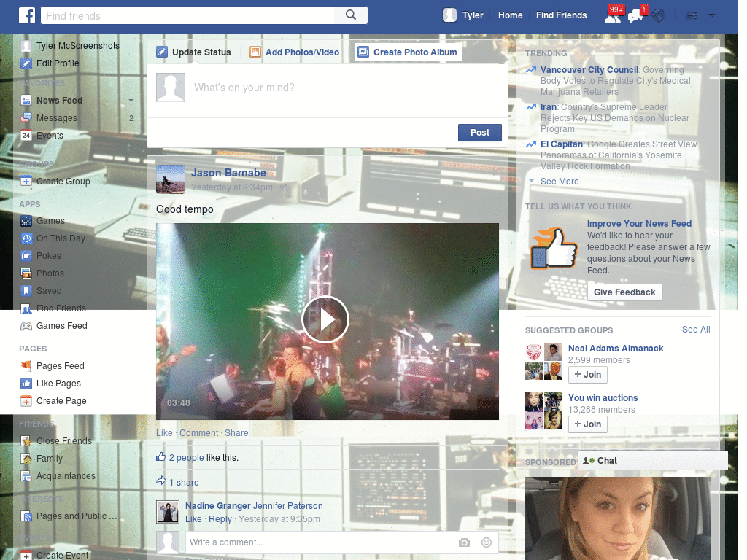Open Find Friends in the top navigation bar
The height and width of the screenshot is (560, 747).
(x=561, y=15)
